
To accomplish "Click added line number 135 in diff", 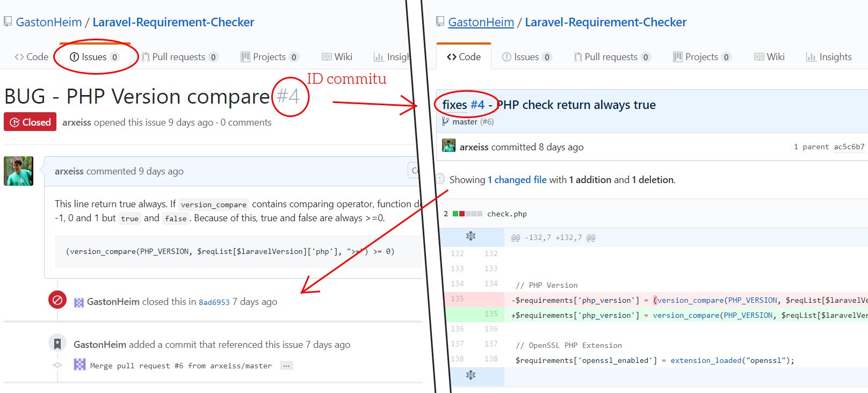I will point(491,314).
